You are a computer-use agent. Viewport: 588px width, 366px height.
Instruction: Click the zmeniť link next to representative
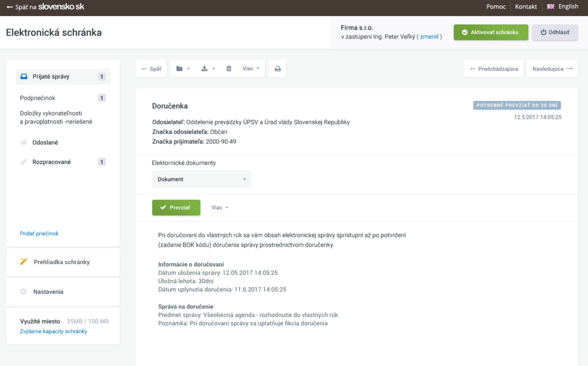tap(429, 37)
